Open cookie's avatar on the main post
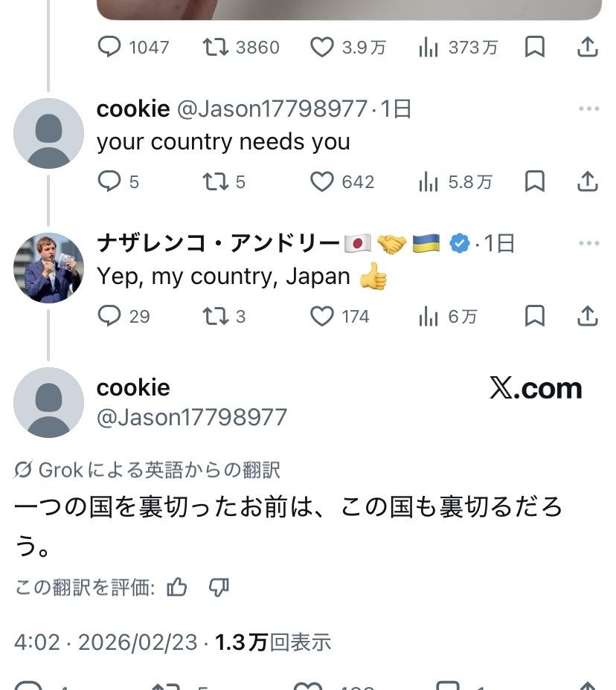 pyautogui.click(x=48, y=402)
